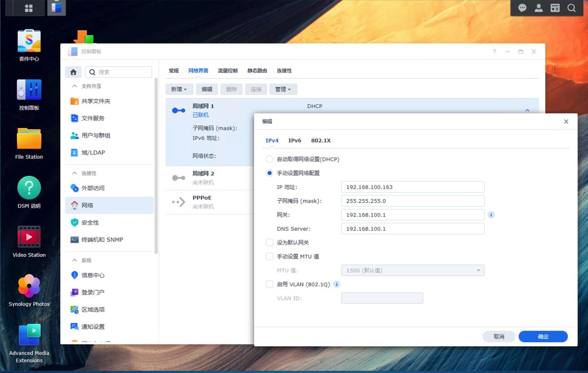Enable VLAN (802.1Q) checkbox
Image resolution: width=588 pixels, height=373 pixels.
coord(270,284)
